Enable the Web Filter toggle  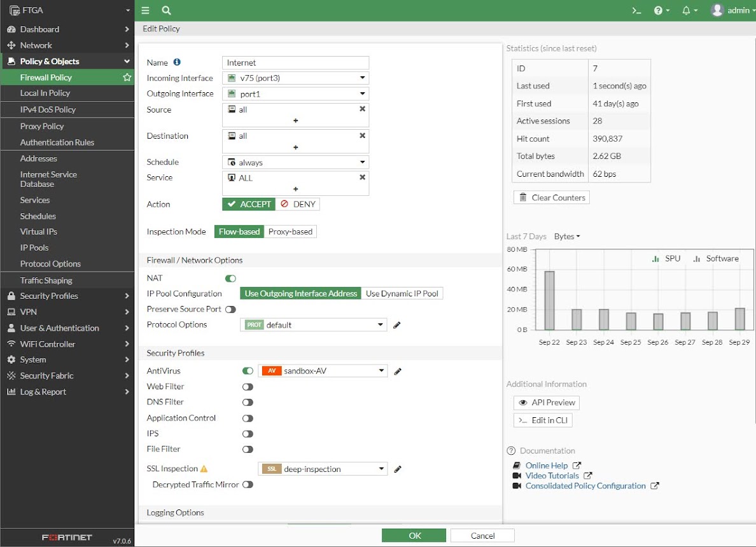click(x=248, y=387)
